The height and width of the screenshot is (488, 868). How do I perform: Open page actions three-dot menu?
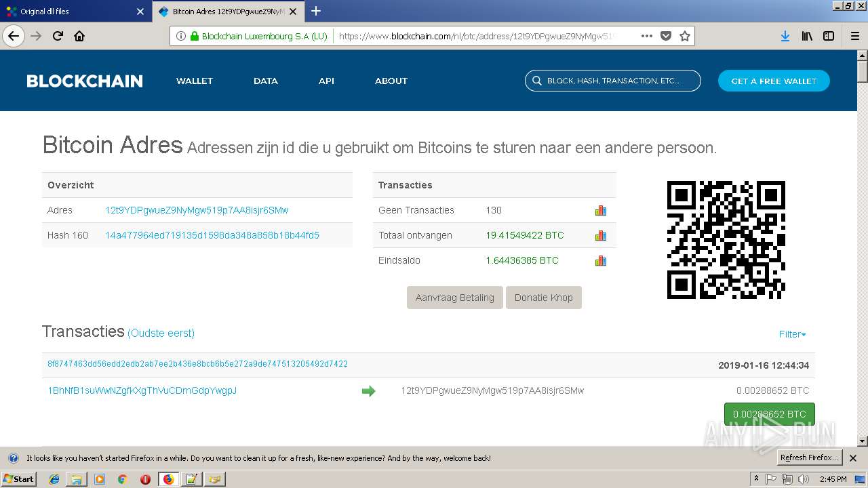tap(646, 36)
